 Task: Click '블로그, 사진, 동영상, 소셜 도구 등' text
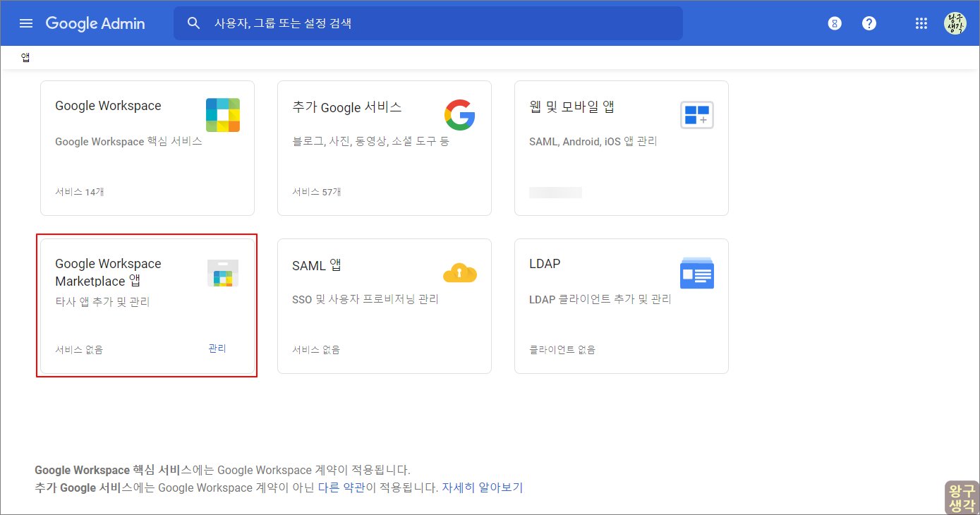point(370,141)
